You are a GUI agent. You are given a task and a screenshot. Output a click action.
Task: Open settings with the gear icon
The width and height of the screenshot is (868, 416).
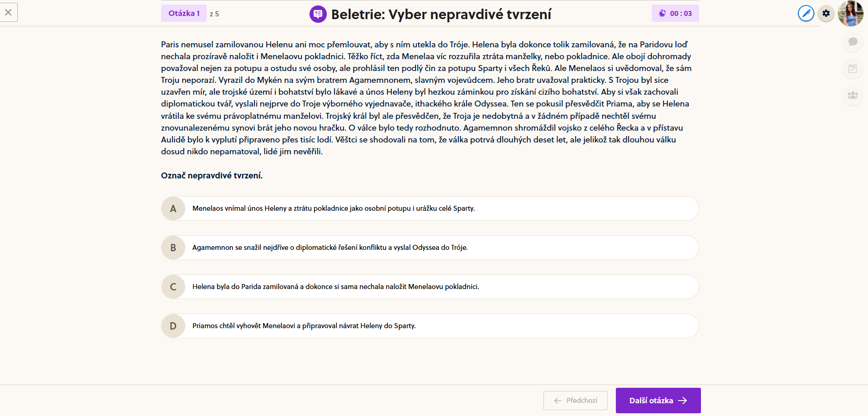[826, 13]
